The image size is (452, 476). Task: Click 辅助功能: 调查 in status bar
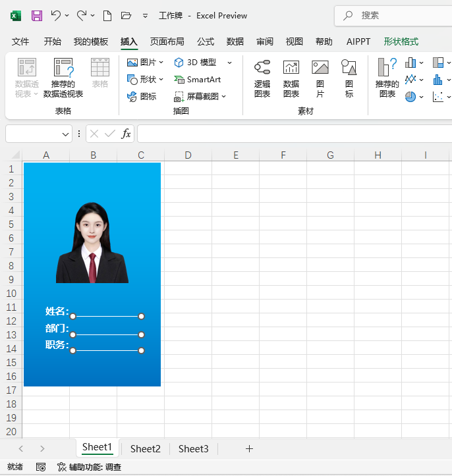(89, 467)
